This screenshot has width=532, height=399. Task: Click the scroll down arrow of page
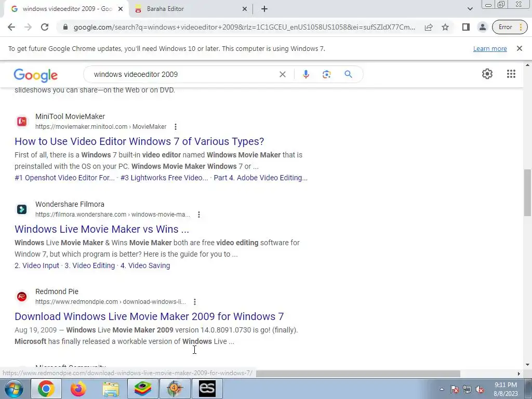(527, 365)
